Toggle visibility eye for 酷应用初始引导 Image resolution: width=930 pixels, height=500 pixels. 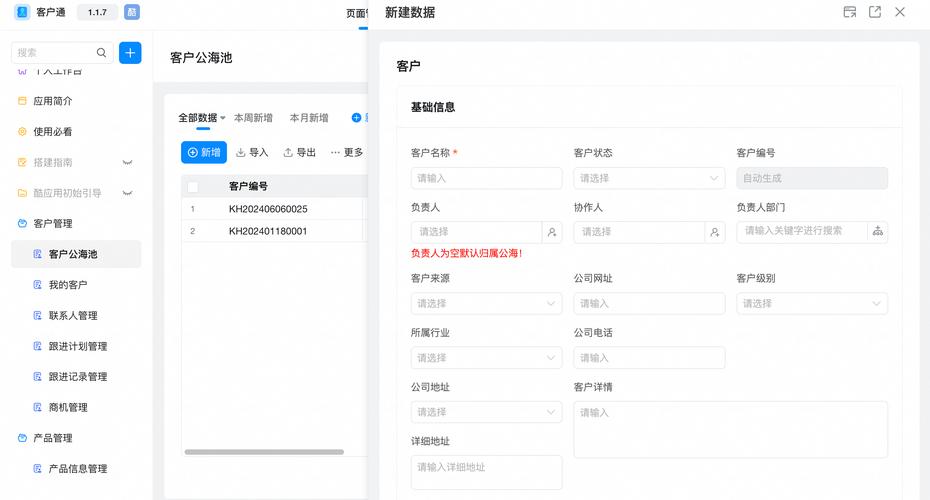(x=127, y=193)
